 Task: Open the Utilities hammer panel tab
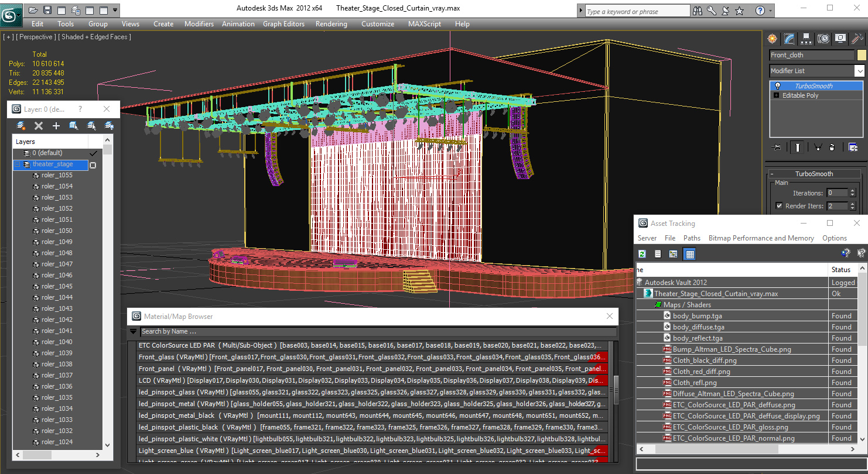[857, 39]
